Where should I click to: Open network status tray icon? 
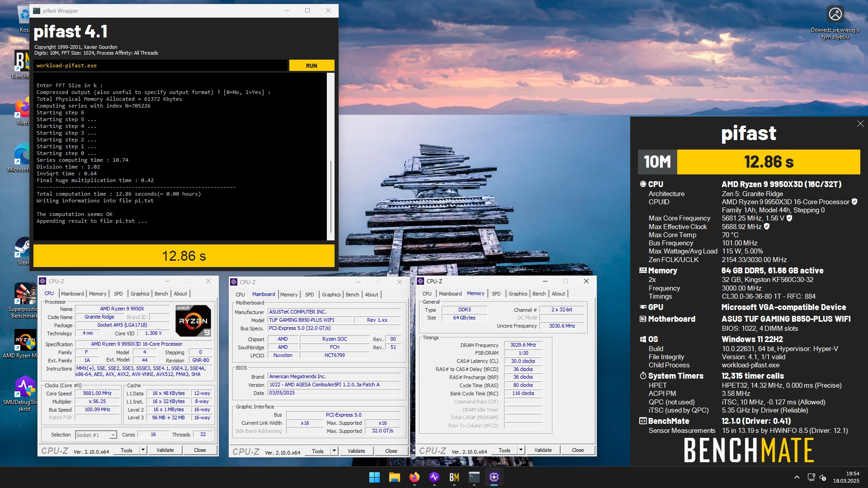click(x=811, y=477)
